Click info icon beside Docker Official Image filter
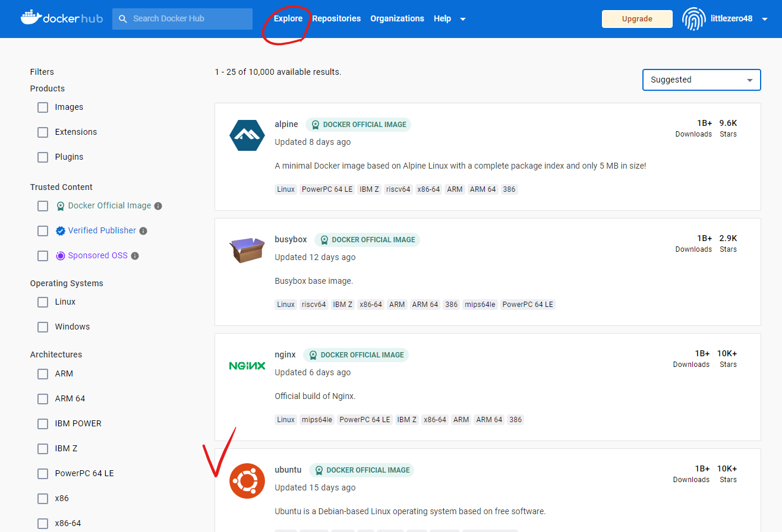Viewport: 782px width, 532px height. [x=158, y=206]
